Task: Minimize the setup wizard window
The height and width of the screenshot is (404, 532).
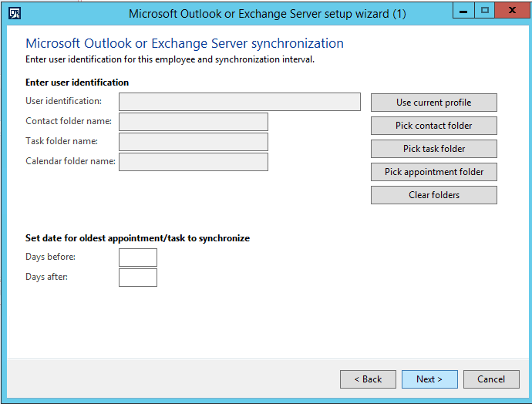Action: (x=463, y=11)
